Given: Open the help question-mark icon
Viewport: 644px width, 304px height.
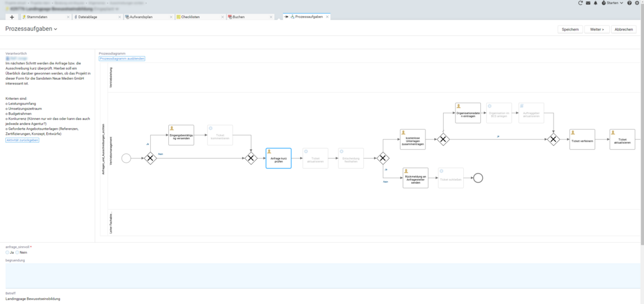Looking at the screenshot, I should [629, 3].
